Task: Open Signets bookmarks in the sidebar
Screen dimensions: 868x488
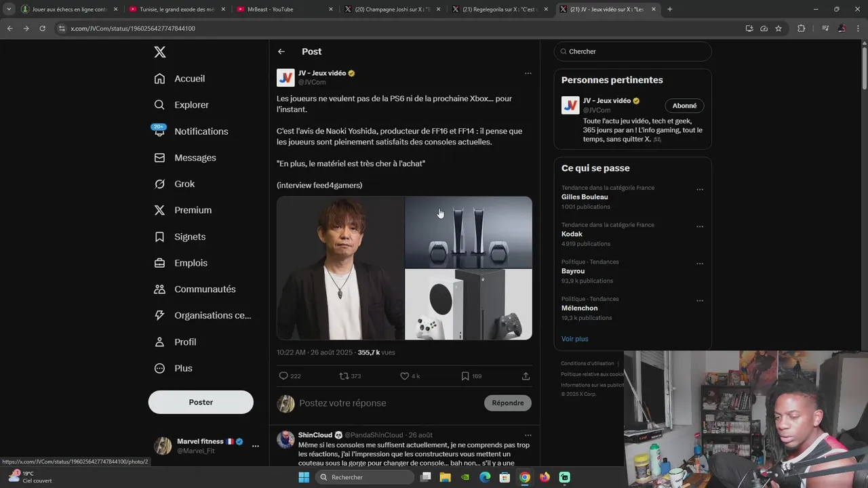Action: pos(180,237)
